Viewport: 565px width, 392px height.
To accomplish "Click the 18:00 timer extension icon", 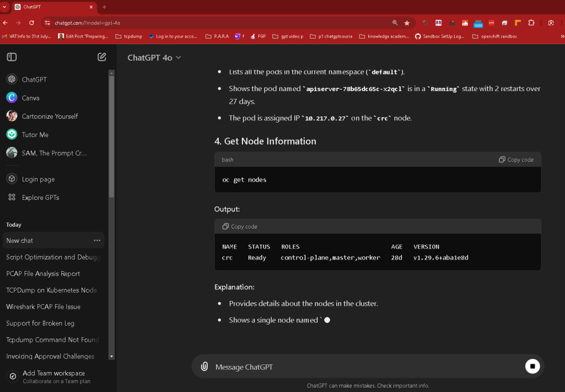I will [x=478, y=23].
